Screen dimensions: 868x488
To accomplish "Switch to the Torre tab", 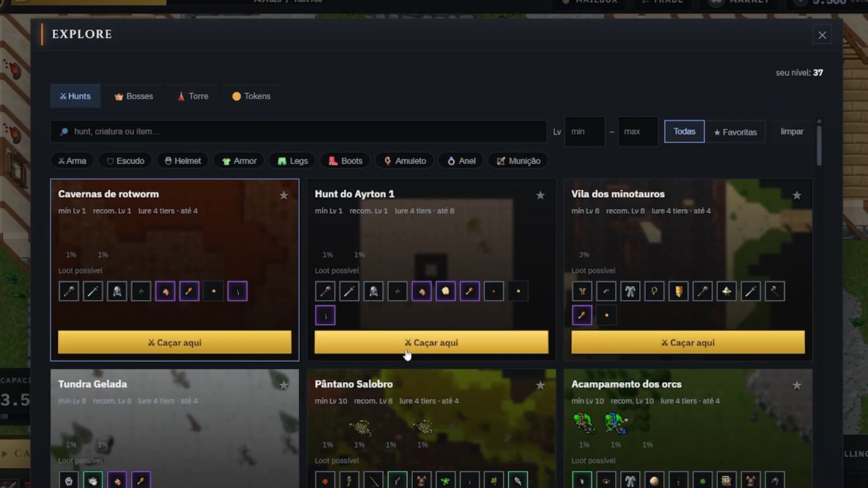I will click(193, 96).
